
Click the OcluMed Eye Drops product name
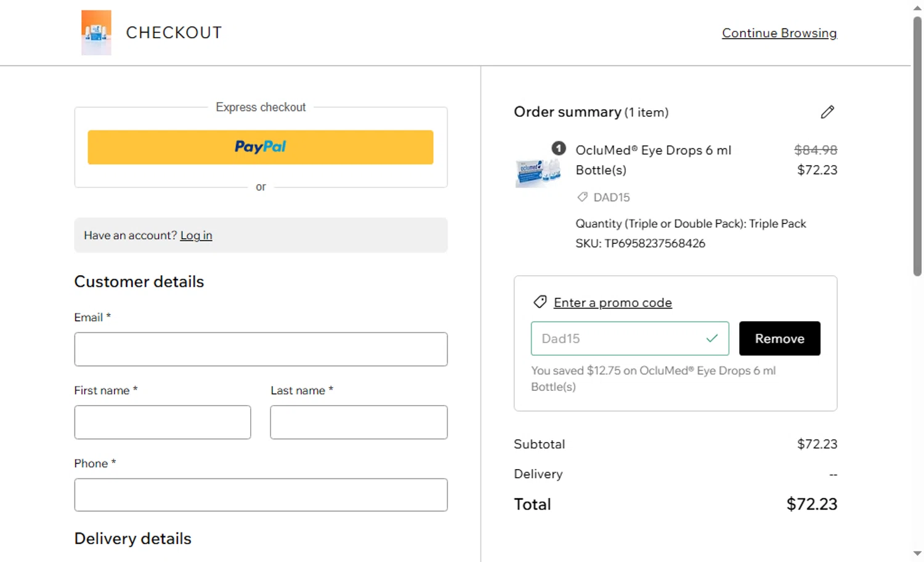(654, 160)
